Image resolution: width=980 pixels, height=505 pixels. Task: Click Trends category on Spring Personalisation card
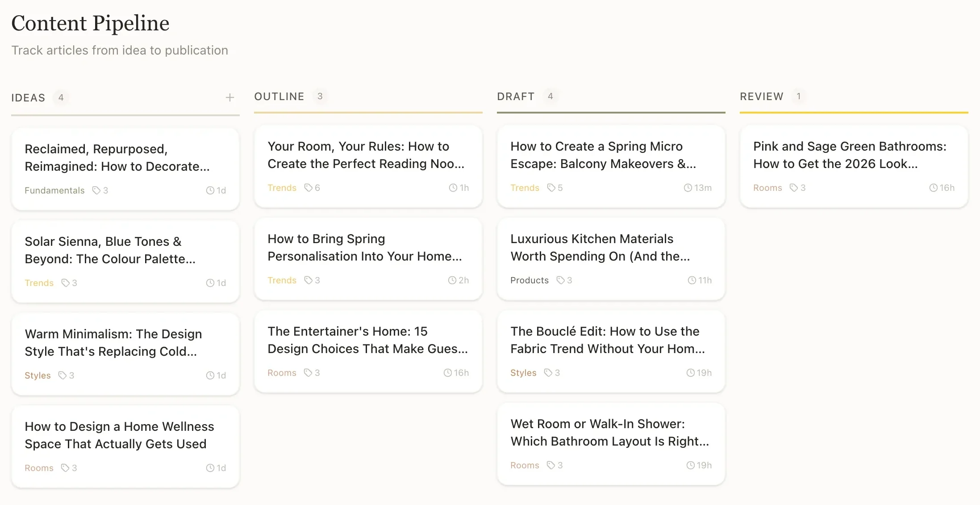click(x=282, y=280)
